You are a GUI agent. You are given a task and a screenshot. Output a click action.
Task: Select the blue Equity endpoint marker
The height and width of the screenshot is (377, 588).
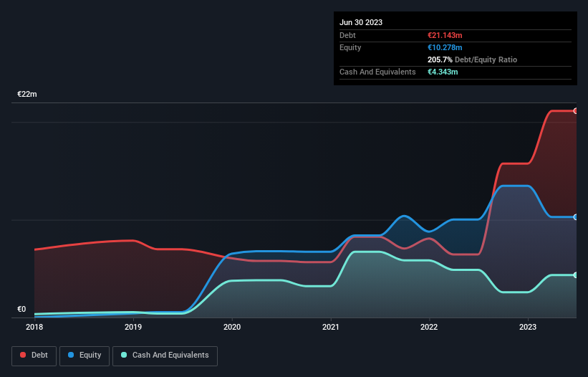pyautogui.click(x=576, y=217)
